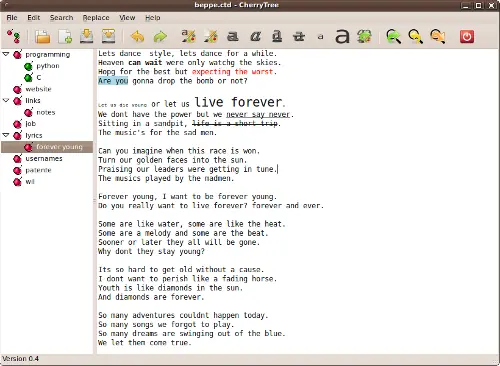This screenshot has width=500, height=366.
Task: Click underlined text 'never say never'
Action: (x=258, y=114)
